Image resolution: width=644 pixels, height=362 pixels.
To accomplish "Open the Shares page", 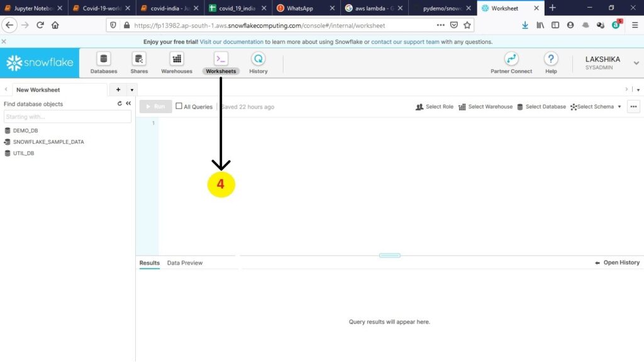I will (139, 63).
